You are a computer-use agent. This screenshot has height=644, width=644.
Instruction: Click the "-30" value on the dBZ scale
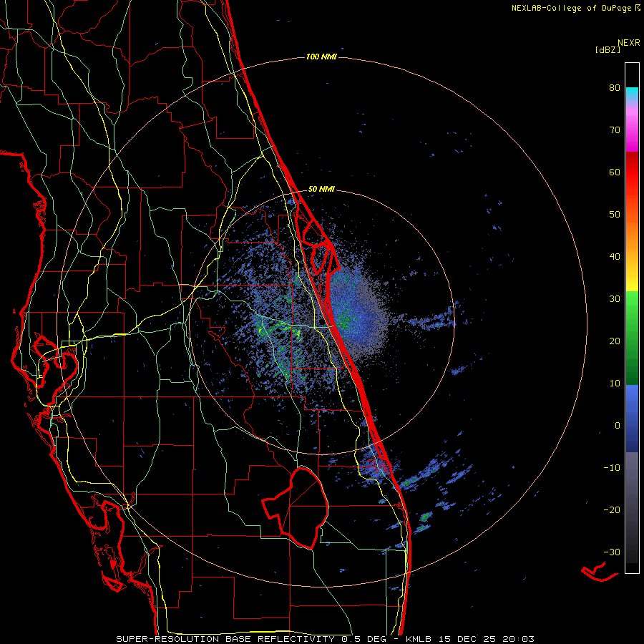point(612,552)
